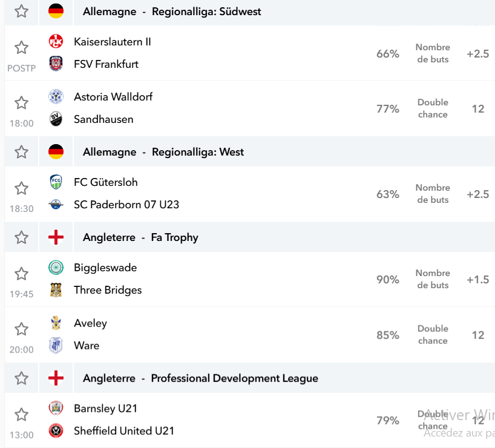Click the FSV Frankfurt club crest
The image size is (495, 448).
point(56,64)
